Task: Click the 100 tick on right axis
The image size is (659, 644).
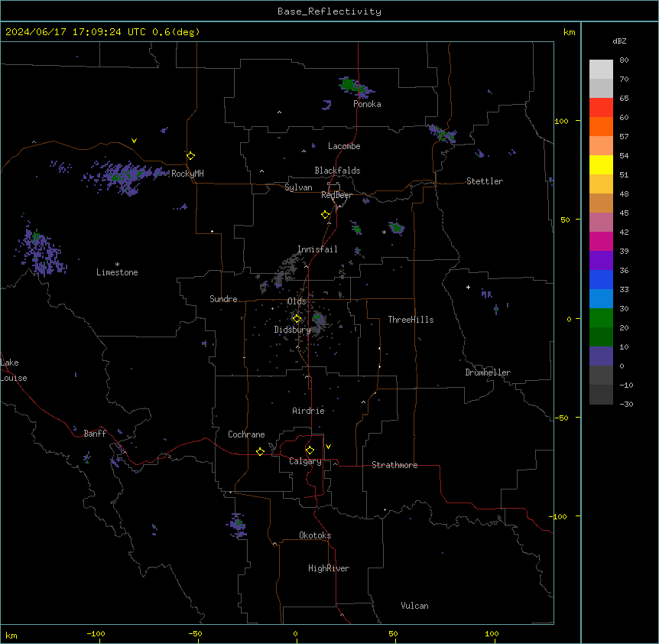Action: [x=561, y=121]
